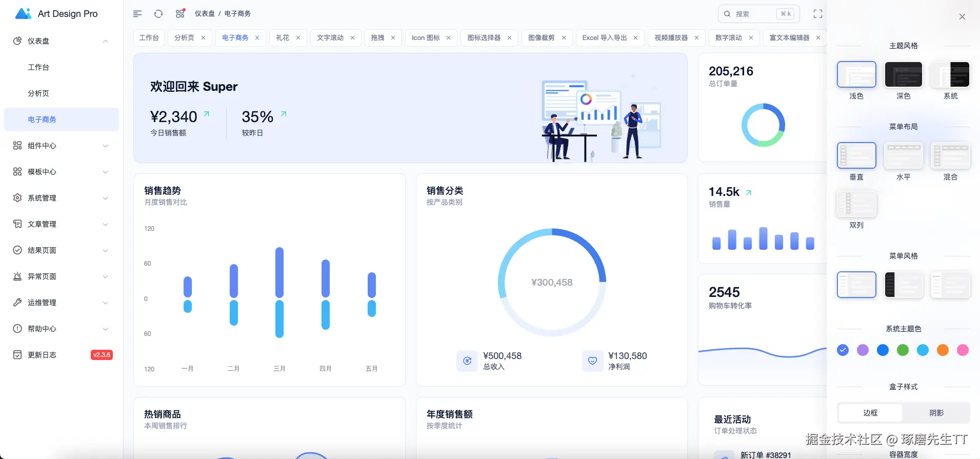
Task: Expand the 运维管理 sidebar group
Action: pyautogui.click(x=105, y=303)
